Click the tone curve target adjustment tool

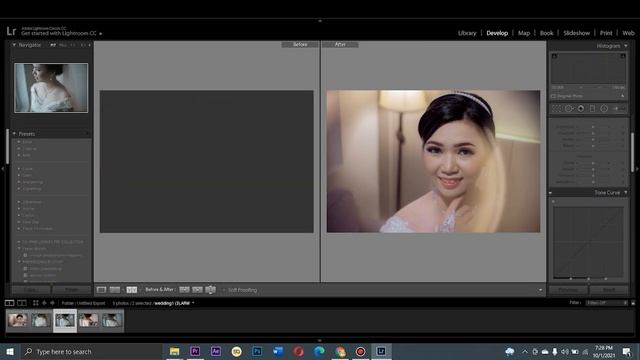(x=553, y=201)
